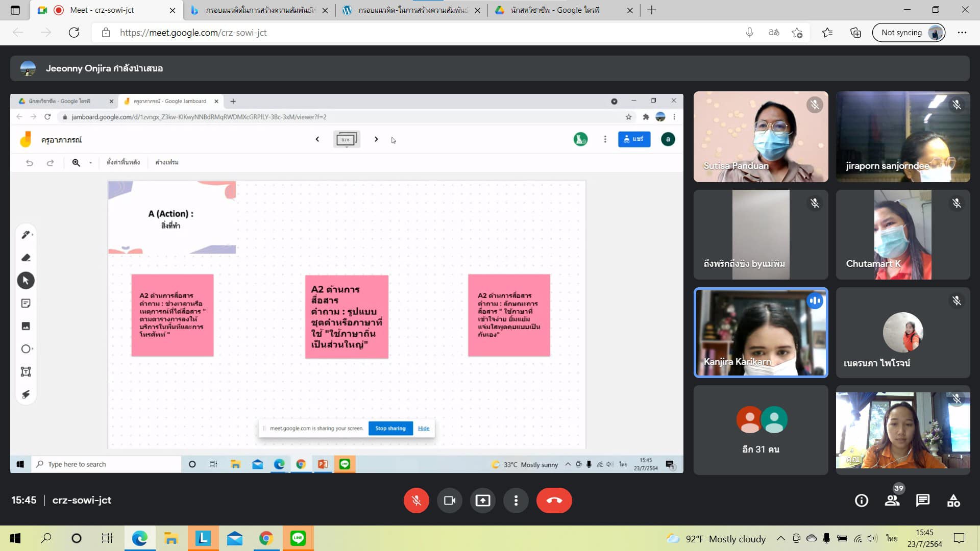Expand the frame bar 3/6 thumbnail
The image size is (980, 551).
347,139
